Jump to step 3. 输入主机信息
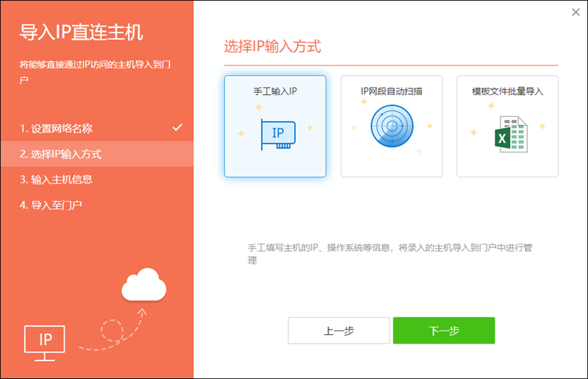The height and width of the screenshot is (379, 588). click(56, 180)
